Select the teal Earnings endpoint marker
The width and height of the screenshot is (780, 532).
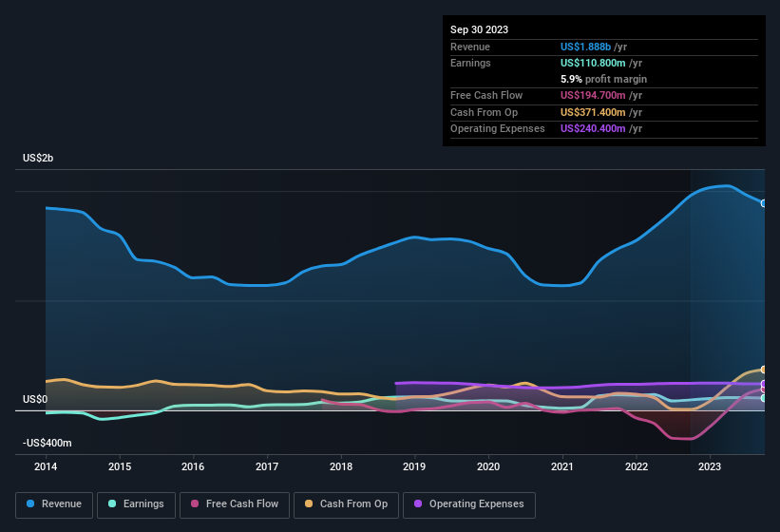pyautogui.click(x=764, y=398)
